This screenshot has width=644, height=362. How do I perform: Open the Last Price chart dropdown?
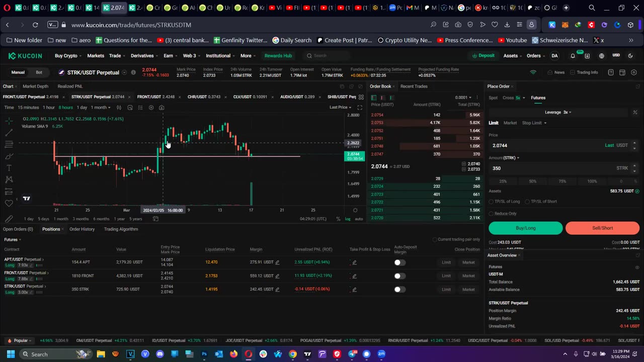[x=341, y=108]
